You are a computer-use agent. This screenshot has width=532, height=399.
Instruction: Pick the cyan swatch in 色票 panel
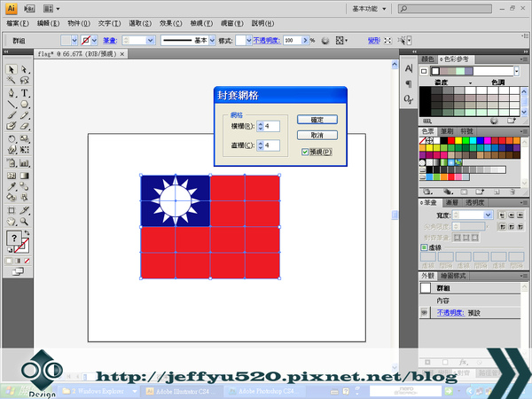click(x=473, y=140)
